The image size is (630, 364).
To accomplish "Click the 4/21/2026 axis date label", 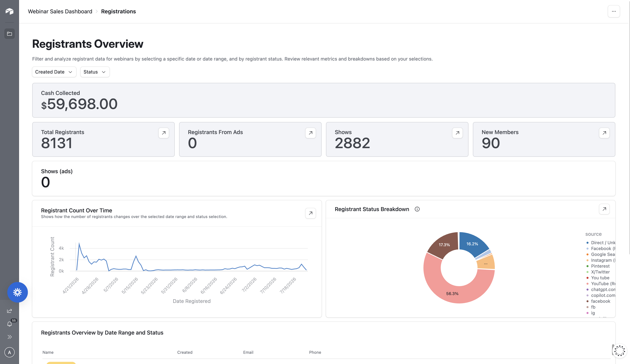I will [x=71, y=285].
